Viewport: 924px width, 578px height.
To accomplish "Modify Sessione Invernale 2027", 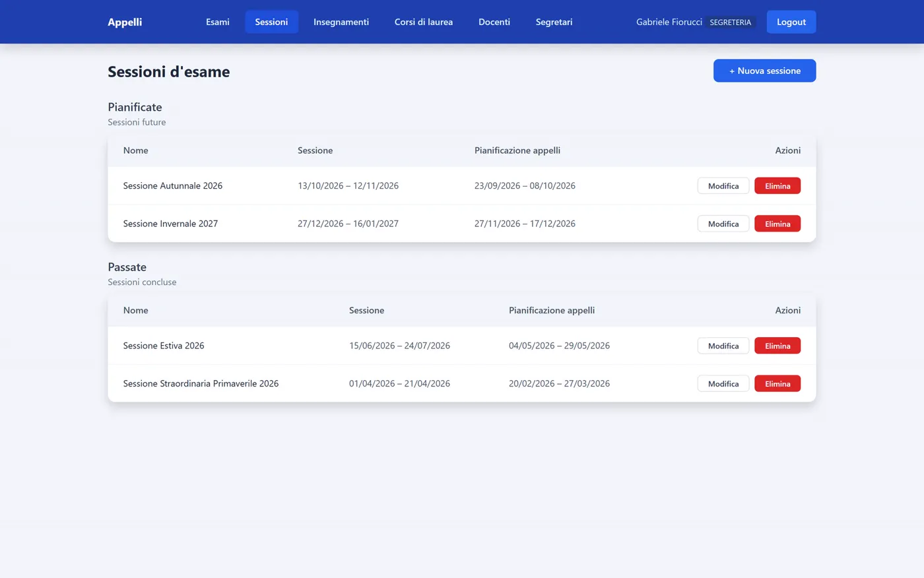I will click(x=723, y=224).
